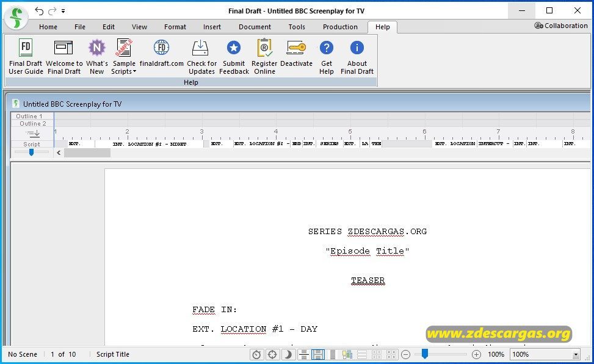Open the Tools tab
The image size is (594, 364).
297,27
